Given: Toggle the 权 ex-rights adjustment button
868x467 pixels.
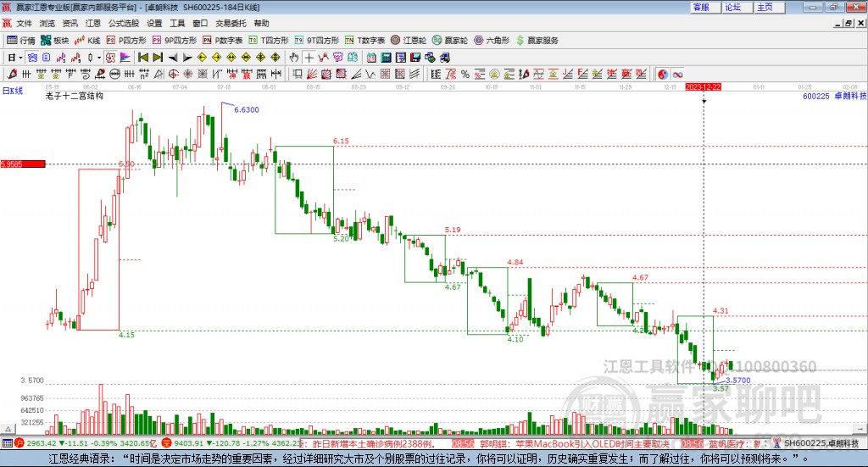Looking at the screenshot, I should click(x=110, y=58).
